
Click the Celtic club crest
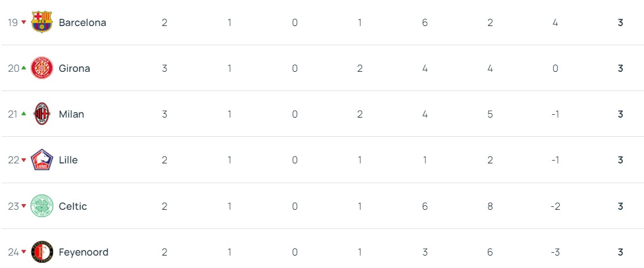(41, 206)
